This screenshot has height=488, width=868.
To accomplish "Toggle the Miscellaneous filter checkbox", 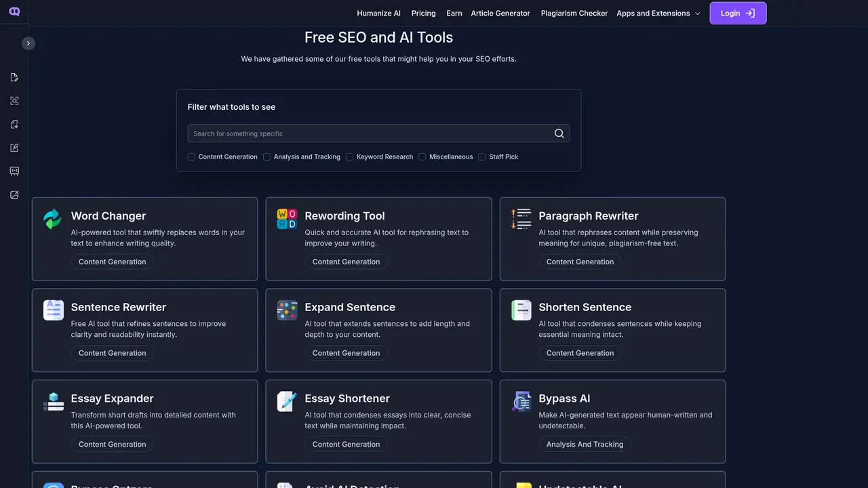I will [422, 157].
